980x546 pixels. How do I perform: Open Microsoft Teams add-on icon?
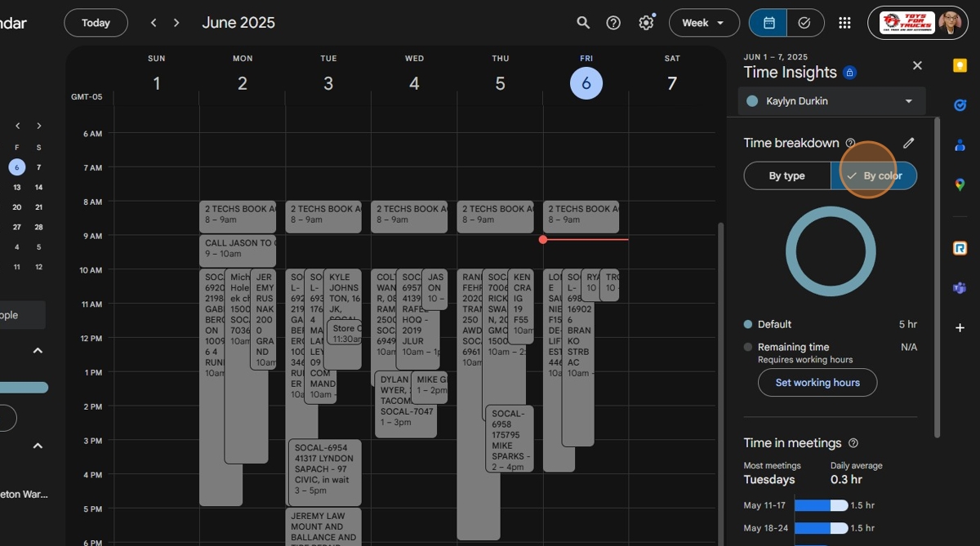pyautogui.click(x=960, y=288)
